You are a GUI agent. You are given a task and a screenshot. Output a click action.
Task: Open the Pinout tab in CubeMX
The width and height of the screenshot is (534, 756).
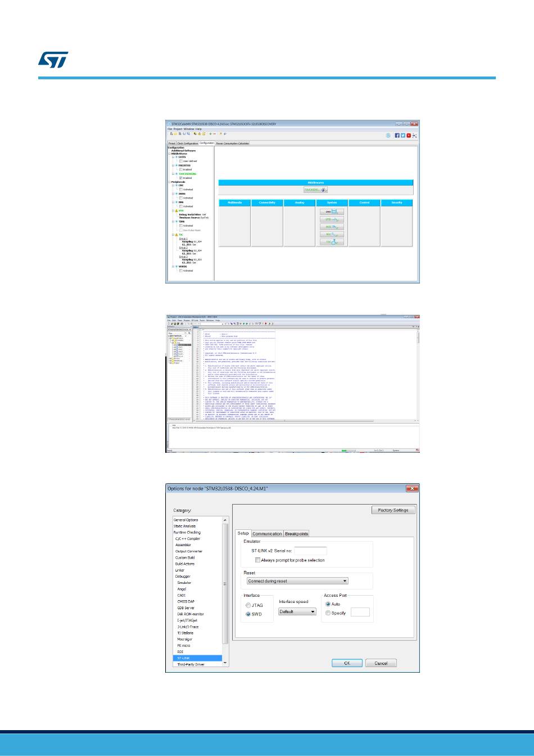click(172, 143)
